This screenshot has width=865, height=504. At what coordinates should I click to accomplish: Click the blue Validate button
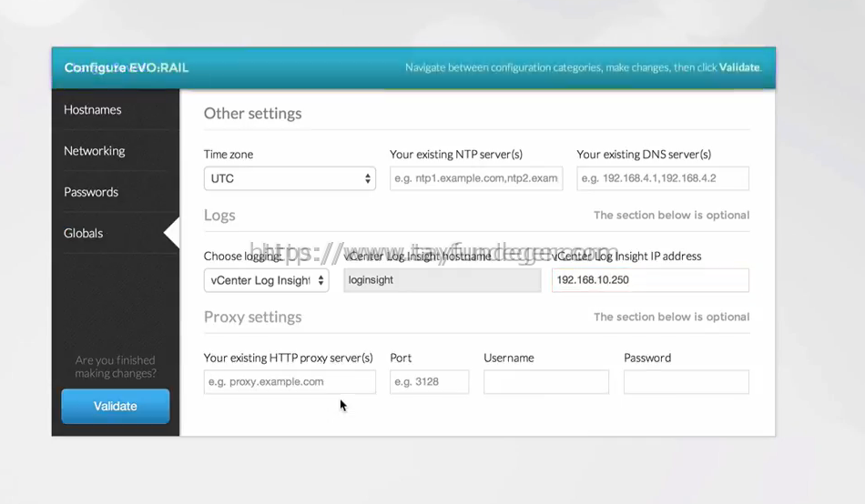point(116,407)
